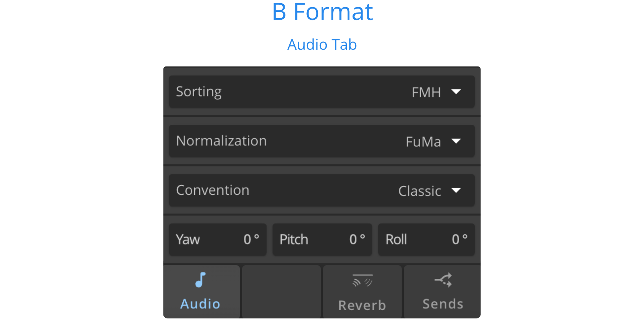Click the B Format heading link
Viewport: 644px width, 322px height.
322,12
